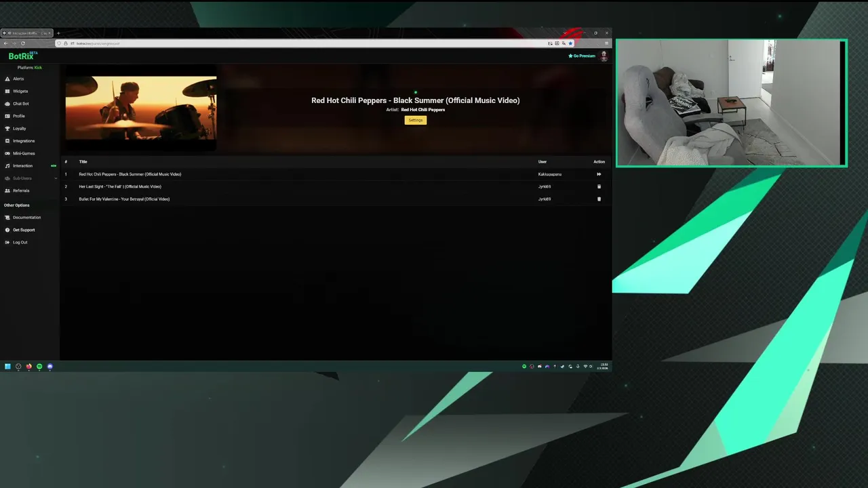Open Discord from the taskbar
This screenshot has height=488, width=868.
click(50, 367)
